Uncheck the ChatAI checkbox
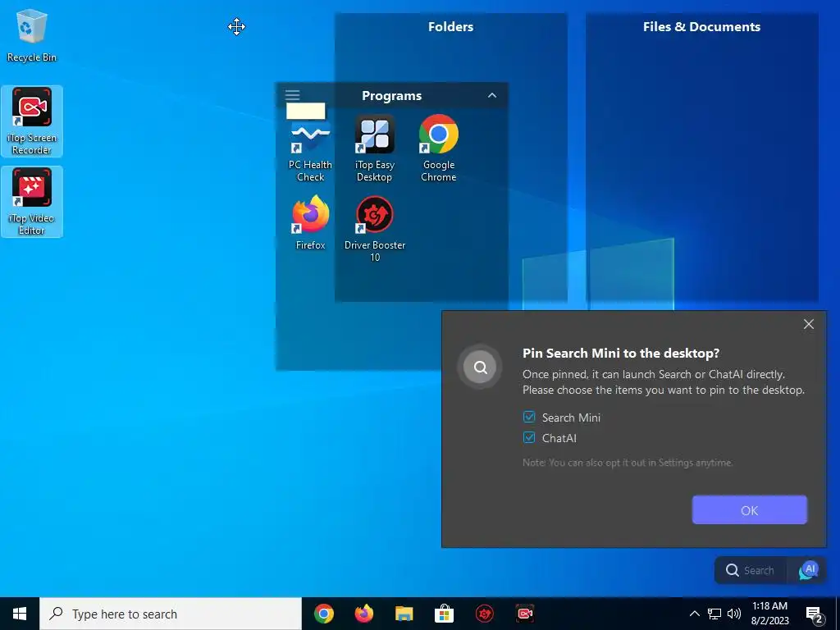This screenshot has height=630, width=840. 529,437
